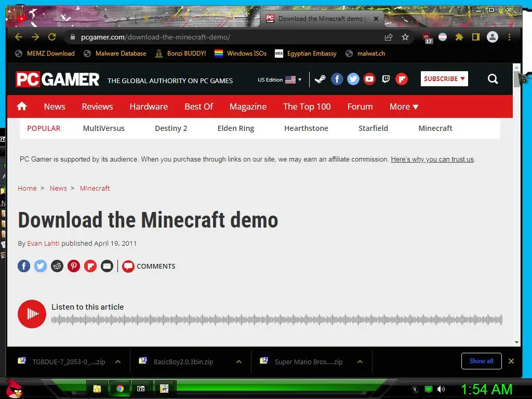Share the article on Facebook

tap(24, 266)
